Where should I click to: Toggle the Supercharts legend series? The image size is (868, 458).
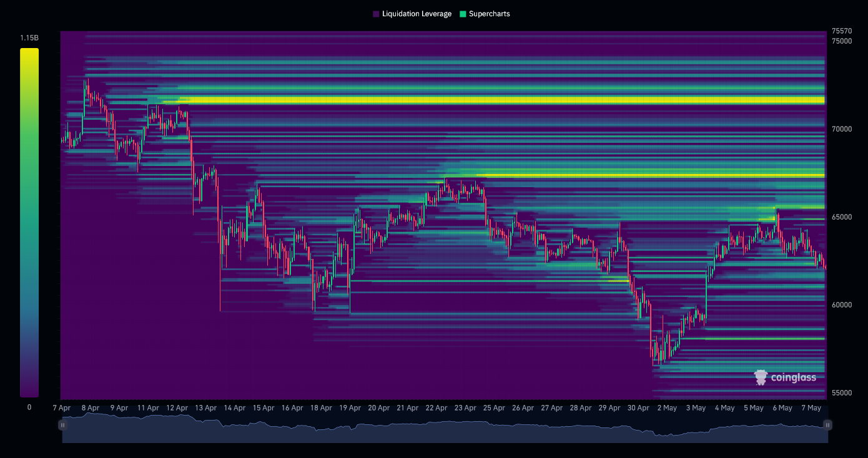[485, 14]
